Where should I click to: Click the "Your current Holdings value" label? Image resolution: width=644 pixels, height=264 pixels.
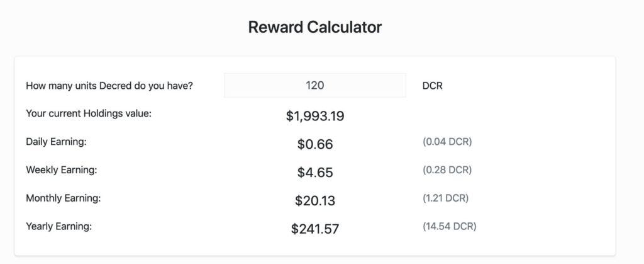89,113
